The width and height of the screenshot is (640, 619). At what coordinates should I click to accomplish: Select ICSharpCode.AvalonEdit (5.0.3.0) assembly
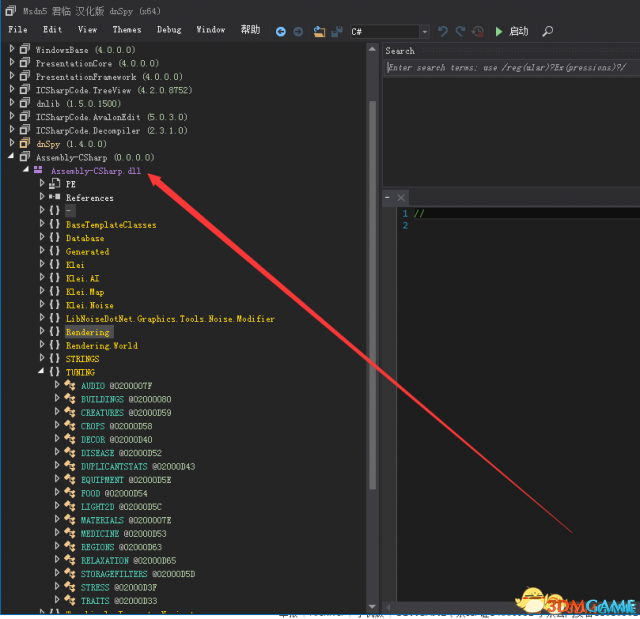(111, 117)
